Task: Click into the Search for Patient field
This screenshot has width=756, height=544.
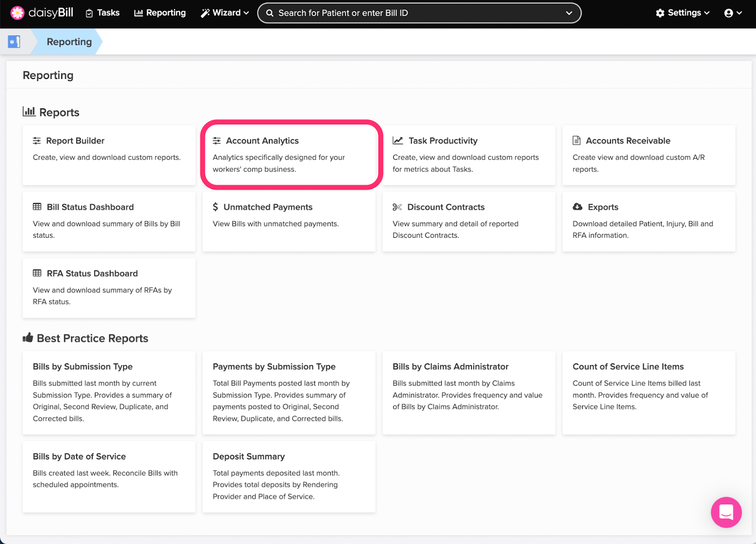Action: point(419,13)
